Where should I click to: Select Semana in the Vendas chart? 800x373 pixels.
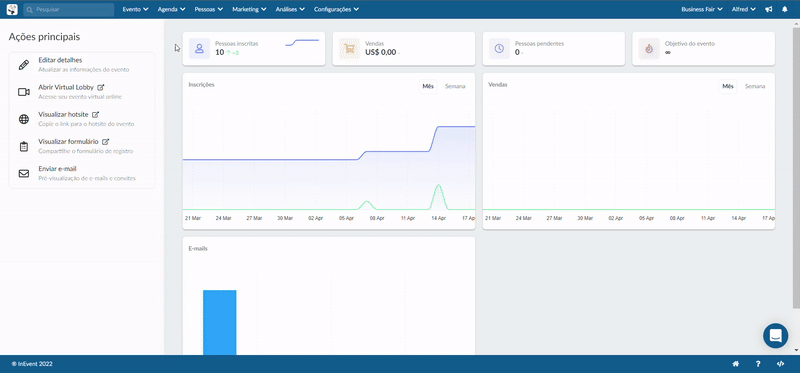755,86
